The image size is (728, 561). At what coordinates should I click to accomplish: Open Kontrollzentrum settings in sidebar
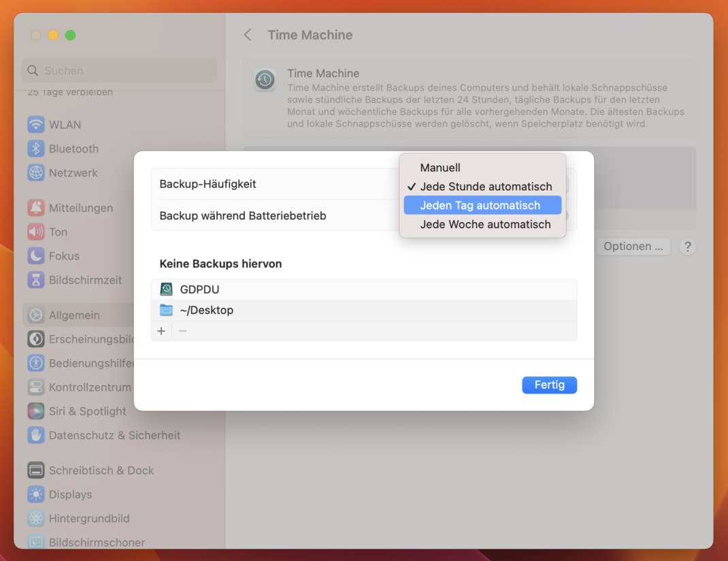click(x=79, y=387)
